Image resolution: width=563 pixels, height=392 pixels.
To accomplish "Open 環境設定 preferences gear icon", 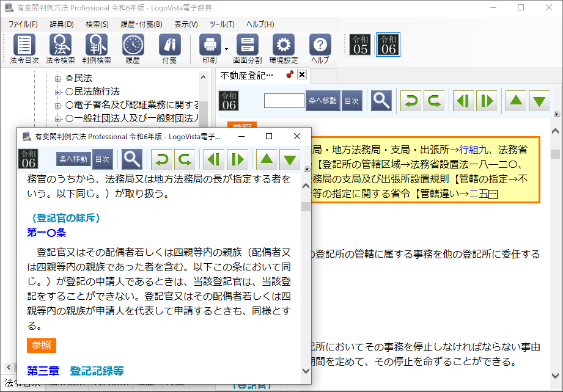I will click(x=283, y=49).
